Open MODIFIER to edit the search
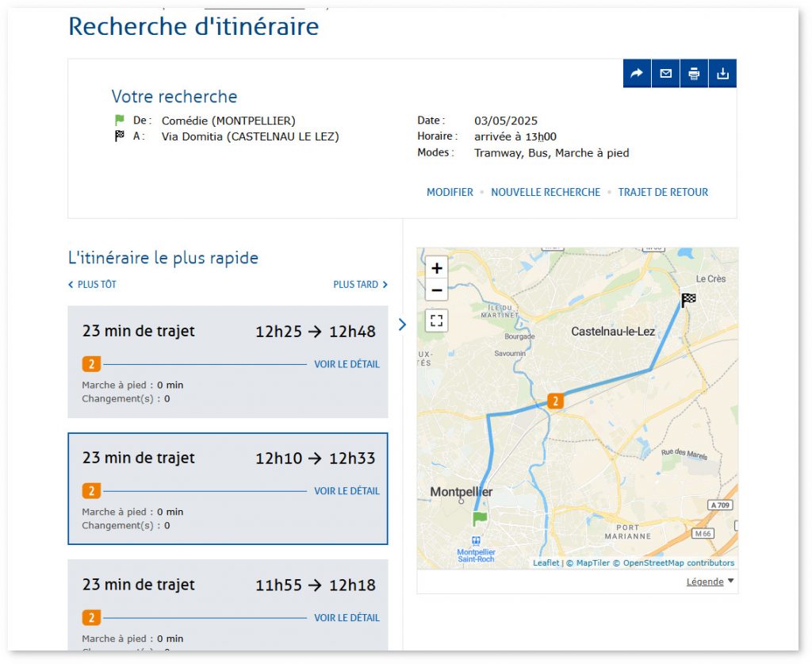The image size is (812, 664). click(450, 192)
